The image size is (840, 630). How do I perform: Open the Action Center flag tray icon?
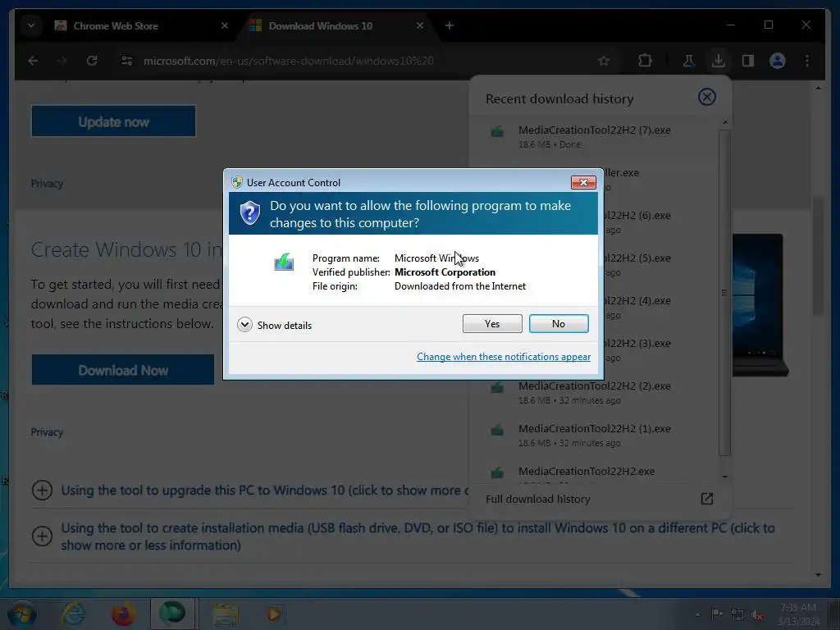[x=717, y=614]
